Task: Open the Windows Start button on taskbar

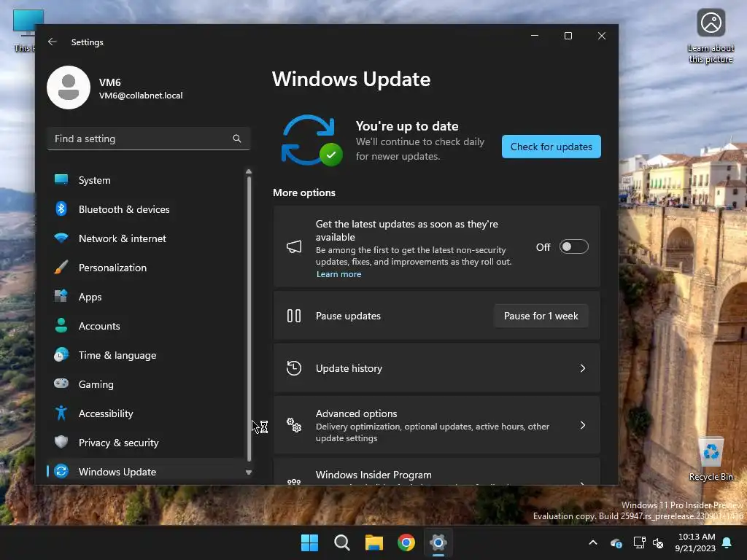Action: pos(309,542)
